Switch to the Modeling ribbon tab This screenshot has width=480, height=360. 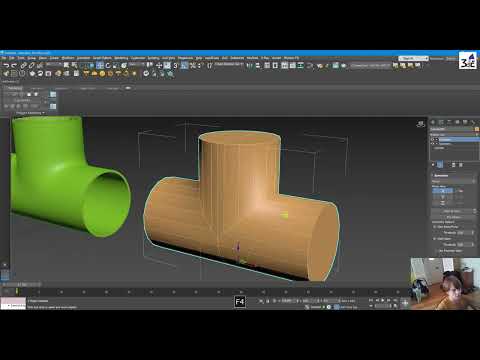coord(14,88)
